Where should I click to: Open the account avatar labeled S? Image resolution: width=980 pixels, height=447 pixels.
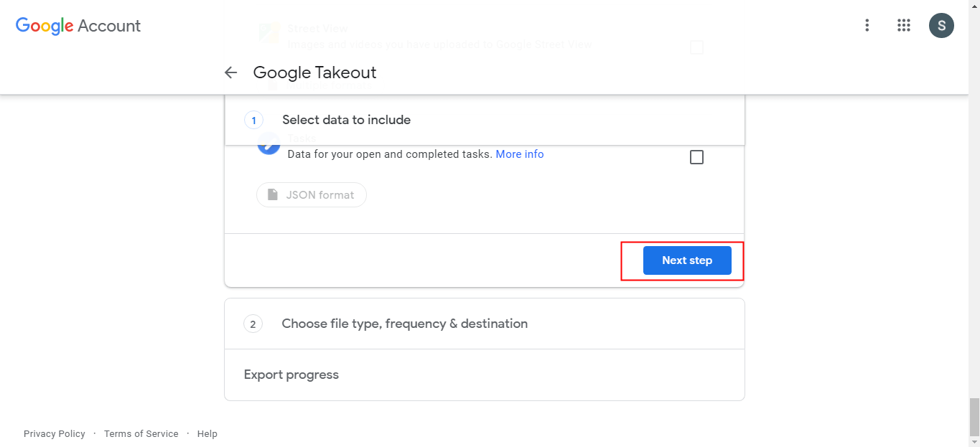tap(941, 26)
